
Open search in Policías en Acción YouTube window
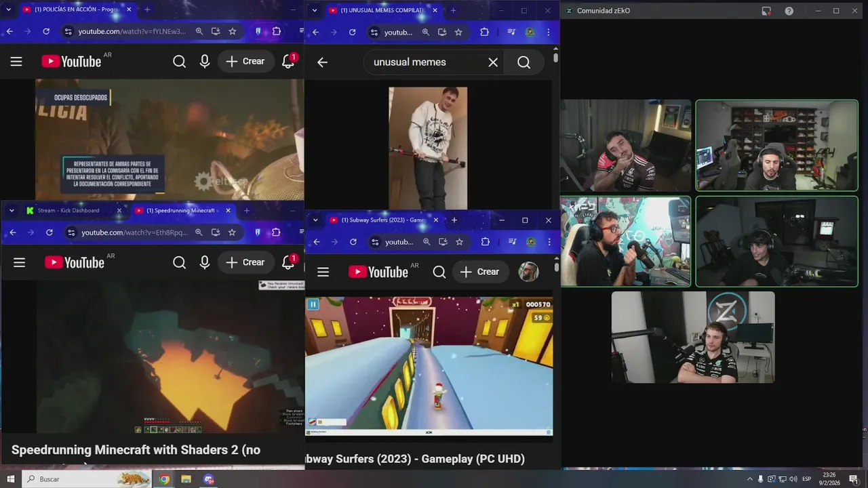[179, 62]
